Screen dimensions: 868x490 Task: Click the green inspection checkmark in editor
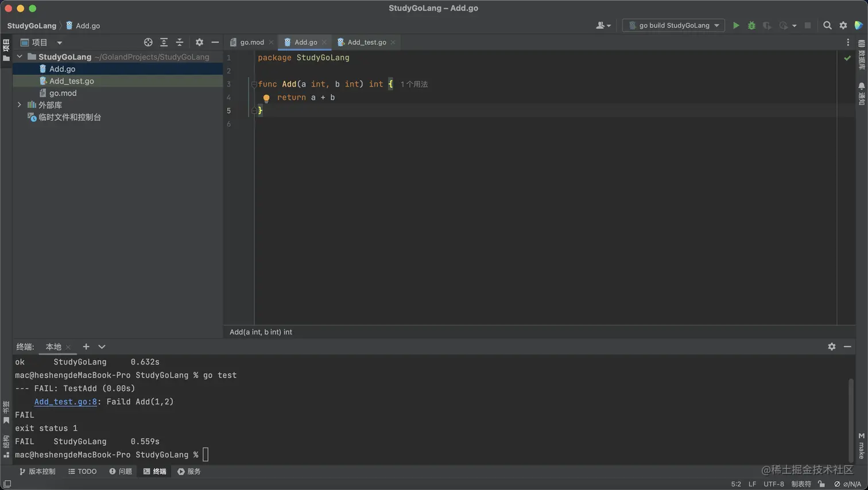(x=847, y=58)
